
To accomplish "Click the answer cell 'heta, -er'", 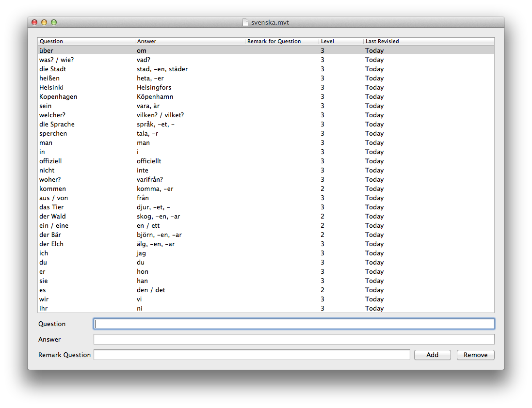I will pos(150,78).
